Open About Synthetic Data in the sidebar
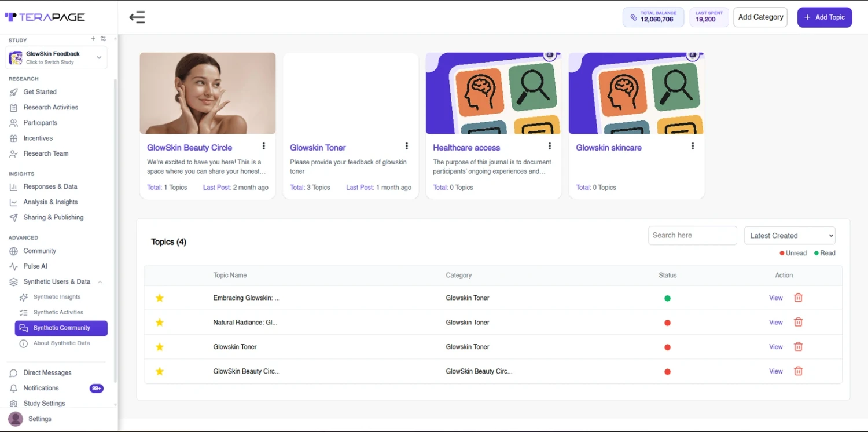Viewport: 868px width, 432px height. 61,343
